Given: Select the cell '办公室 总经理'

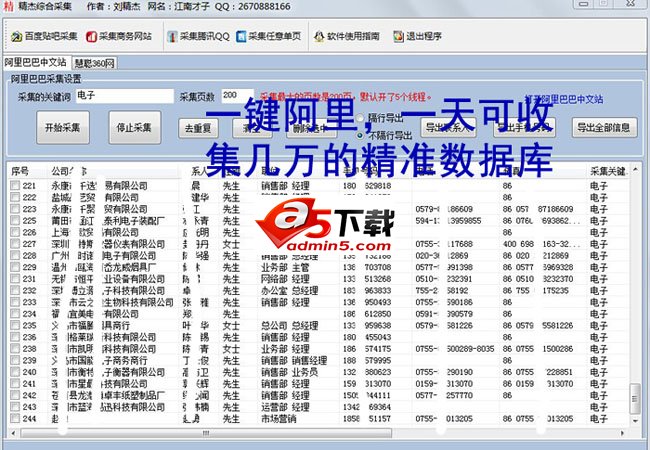Looking at the screenshot, I should pos(290,290).
